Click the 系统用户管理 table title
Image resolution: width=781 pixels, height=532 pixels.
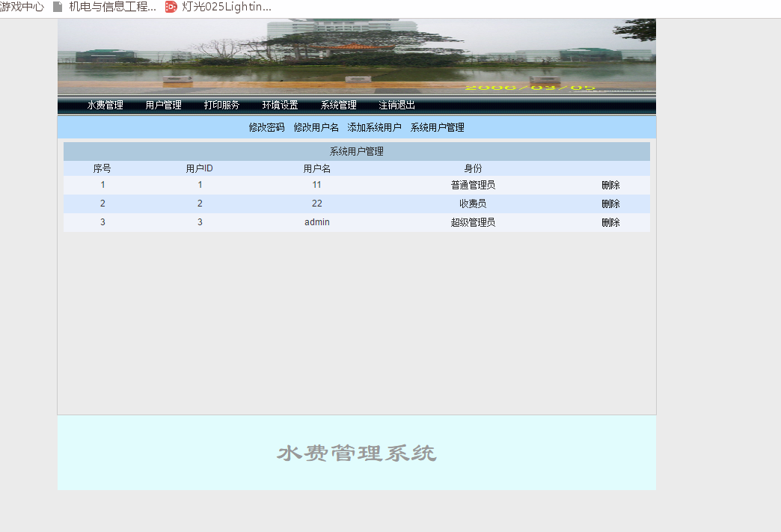pos(357,151)
